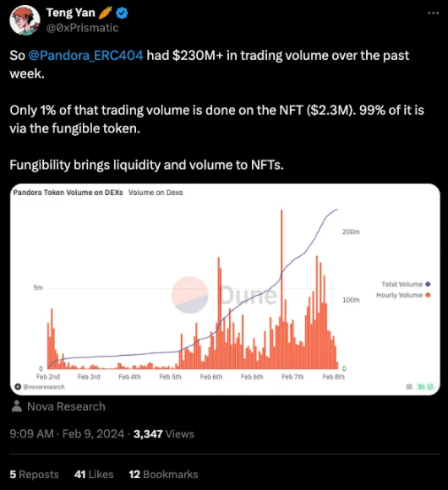View the 5 Reposts list
Image resolution: width=448 pixels, height=490 pixels.
pyautogui.click(x=34, y=475)
